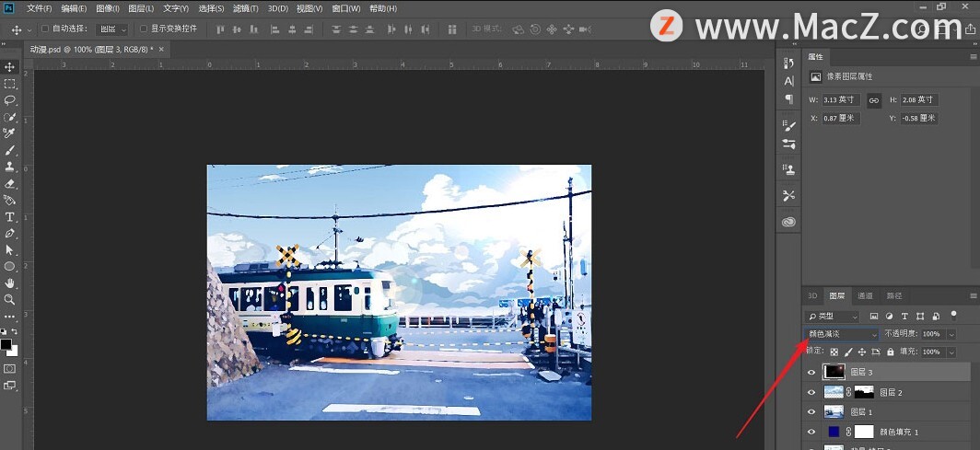Toggle visibility of 颜色填充 1 layer
Screen dimensions: 980x450
811,432
